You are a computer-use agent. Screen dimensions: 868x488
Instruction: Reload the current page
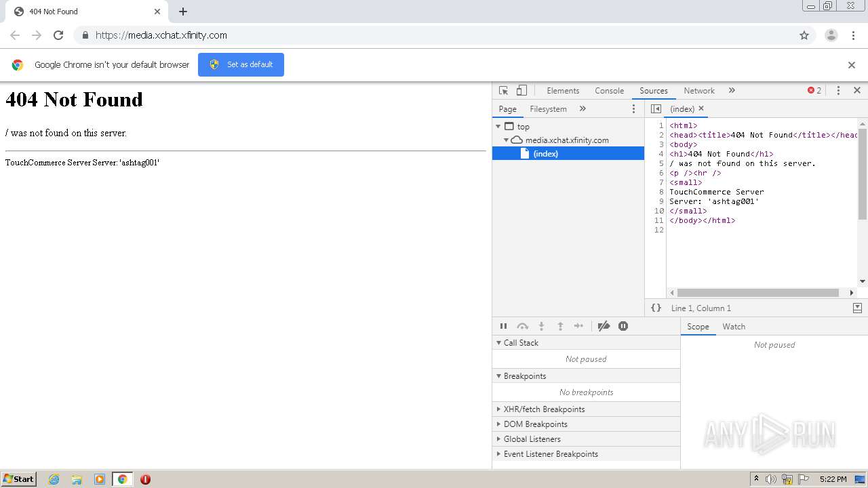pyautogui.click(x=58, y=35)
